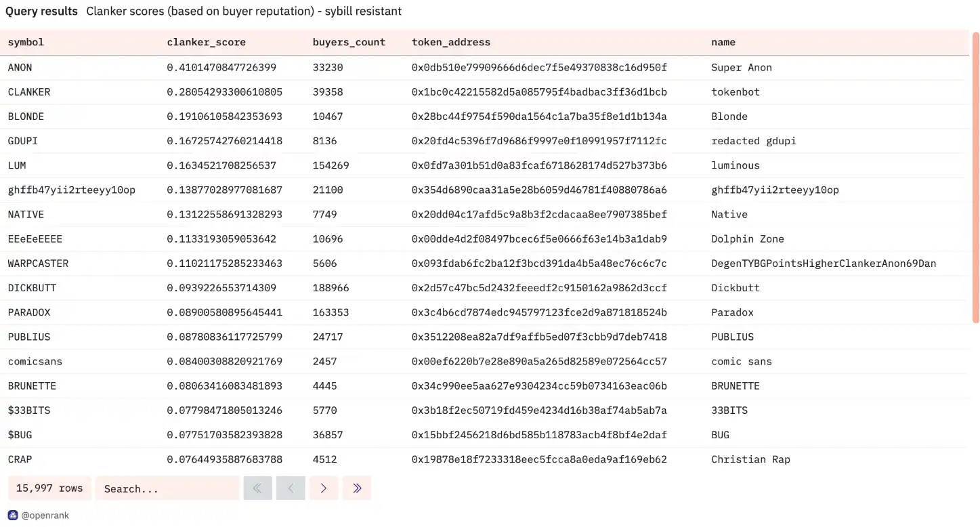This screenshot has height=527, width=980.
Task: Click CLANKER token address cell
Action: tap(539, 92)
